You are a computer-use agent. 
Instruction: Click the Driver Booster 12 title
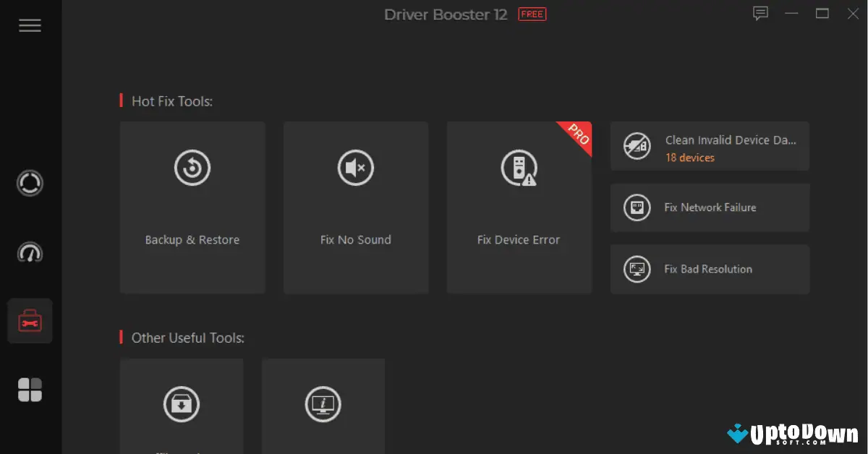pos(446,14)
